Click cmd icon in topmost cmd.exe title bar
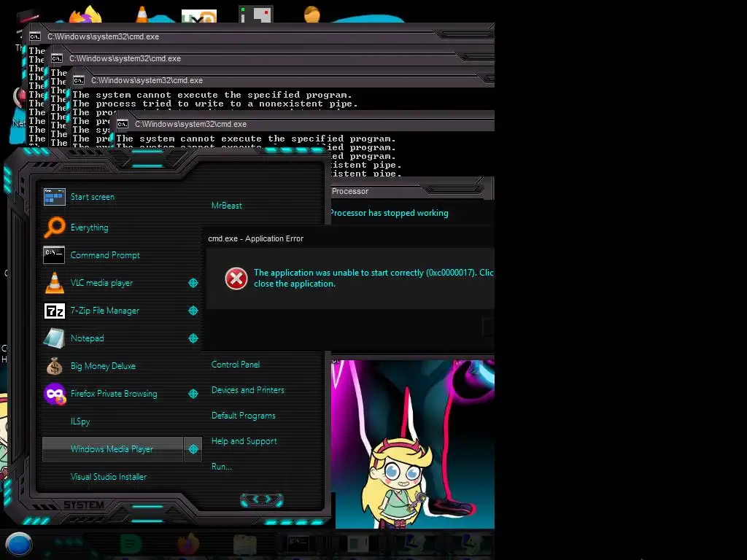The width and height of the screenshot is (747, 560). tap(35, 36)
